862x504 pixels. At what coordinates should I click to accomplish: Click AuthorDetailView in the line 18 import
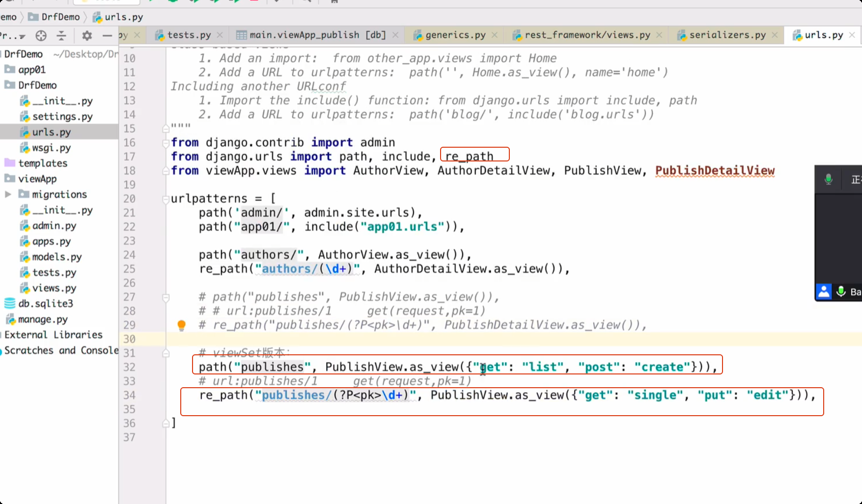coord(494,171)
